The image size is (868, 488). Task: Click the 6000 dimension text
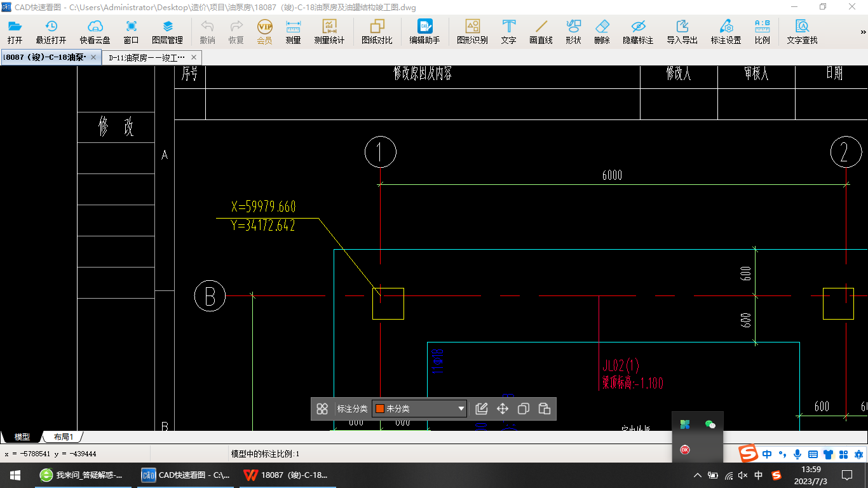tap(612, 175)
